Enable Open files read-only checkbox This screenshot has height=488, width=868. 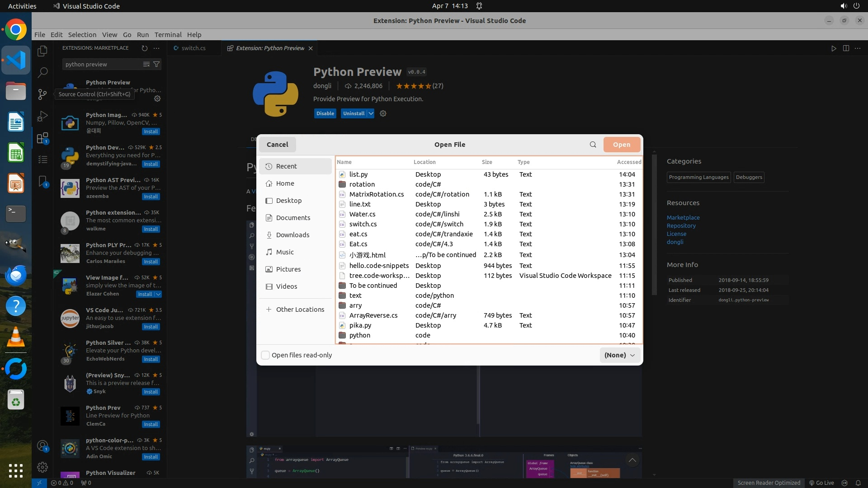coord(266,355)
